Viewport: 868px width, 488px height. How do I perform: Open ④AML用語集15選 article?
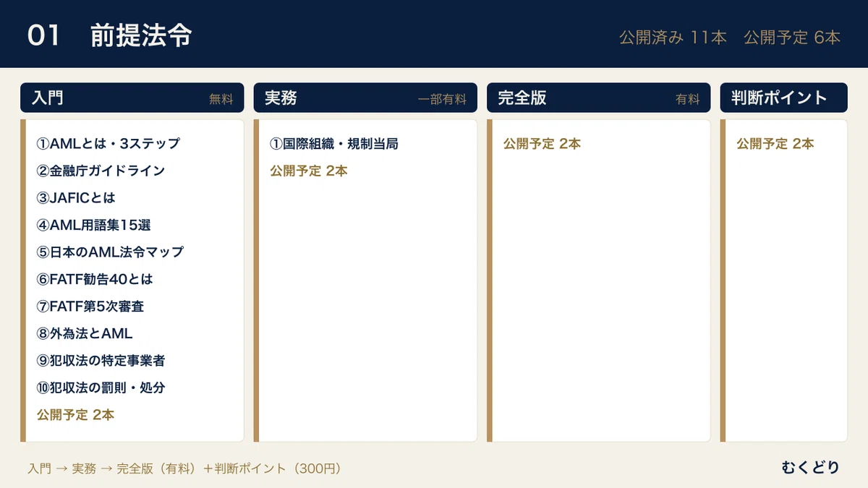(94, 225)
